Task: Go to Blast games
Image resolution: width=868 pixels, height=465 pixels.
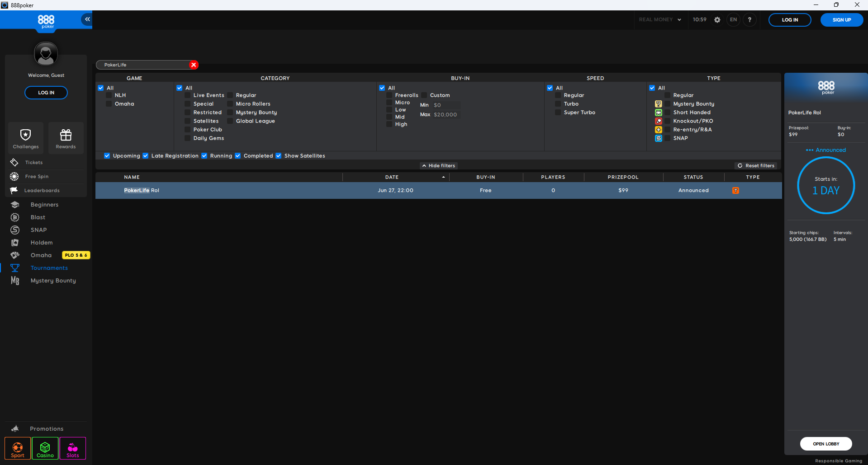Action: [38, 217]
